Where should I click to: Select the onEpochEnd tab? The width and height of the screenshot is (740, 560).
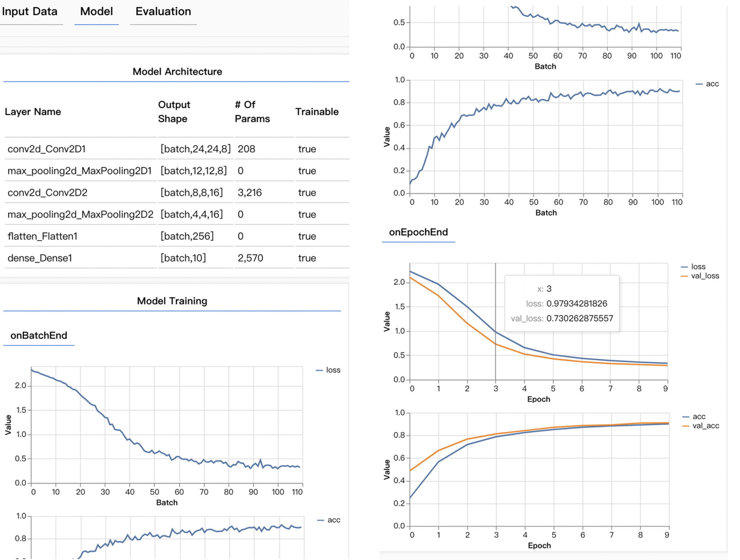(x=418, y=232)
